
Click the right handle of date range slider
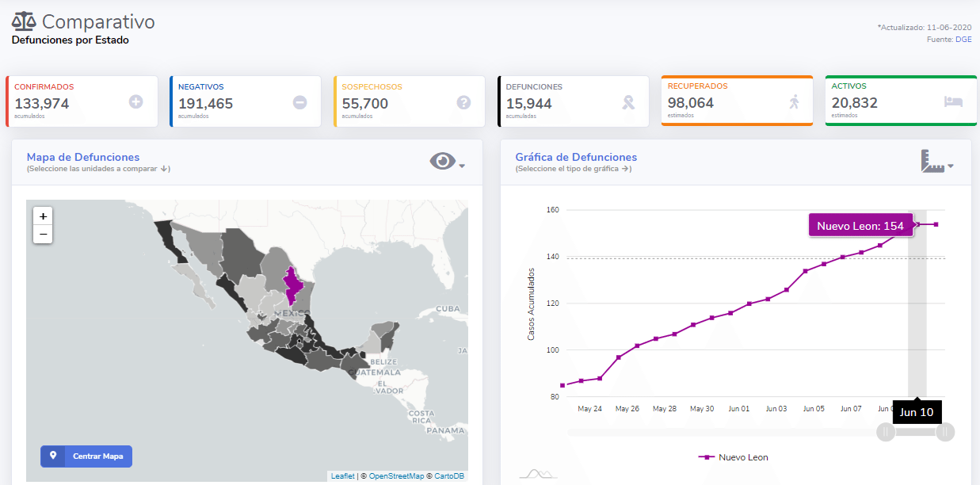click(x=944, y=432)
